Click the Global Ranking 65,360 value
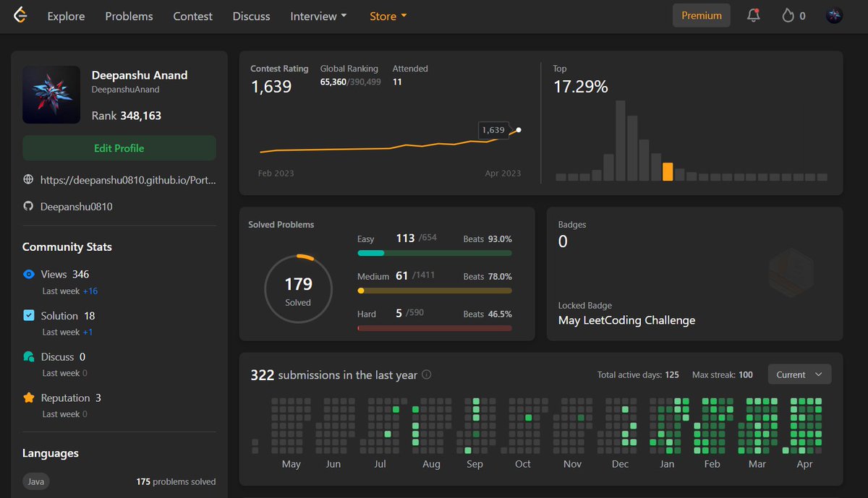The image size is (868, 498). (333, 82)
